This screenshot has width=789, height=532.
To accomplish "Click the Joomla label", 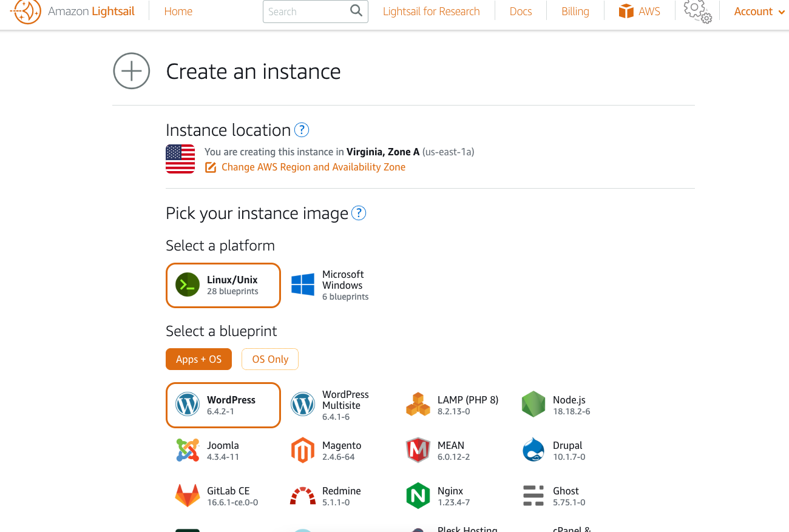I will [x=223, y=445].
